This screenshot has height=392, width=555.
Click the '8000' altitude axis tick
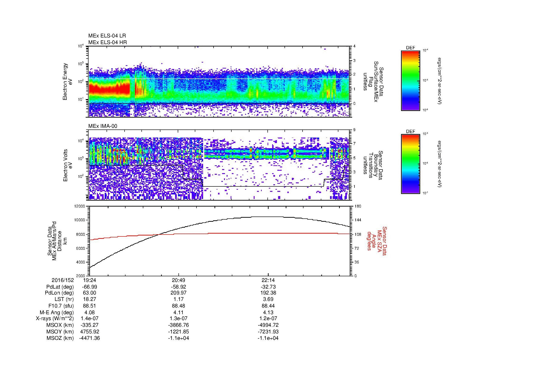(x=81, y=234)
